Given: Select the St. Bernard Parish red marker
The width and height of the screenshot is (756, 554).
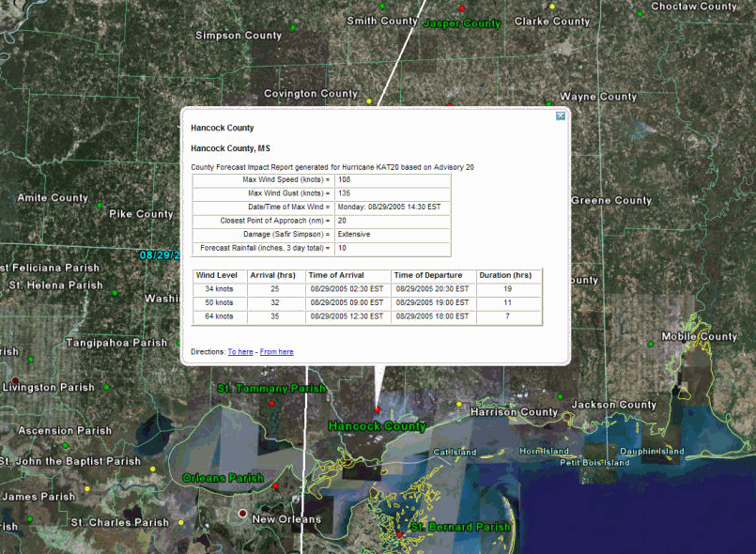Looking at the screenshot, I should point(398,534).
